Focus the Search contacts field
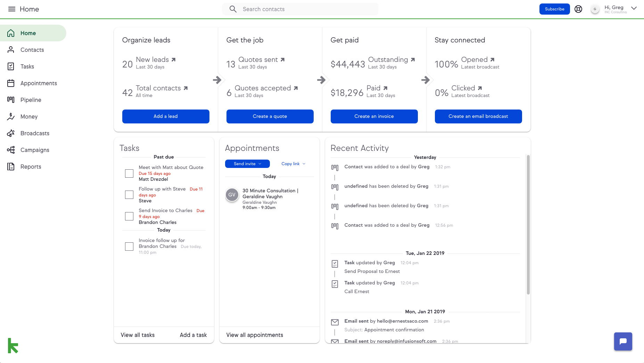Image resolution: width=644 pixels, height=363 pixels. tap(300, 9)
